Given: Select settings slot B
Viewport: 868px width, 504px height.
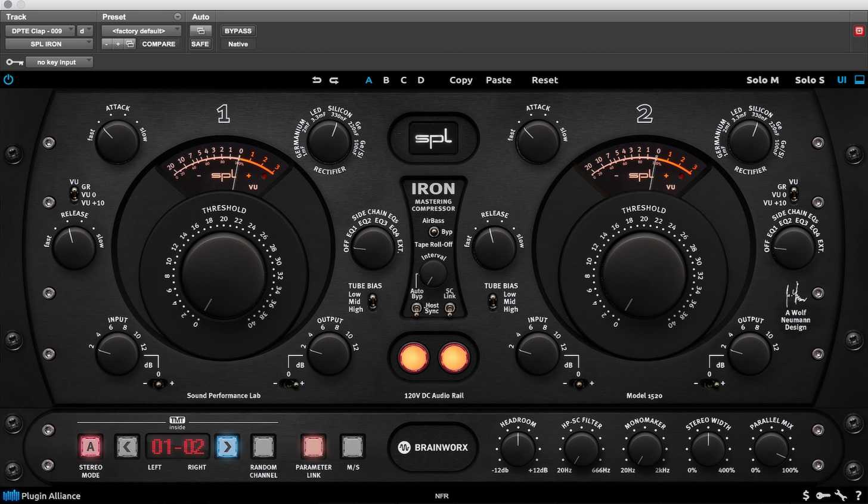Looking at the screenshot, I should [386, 80].
